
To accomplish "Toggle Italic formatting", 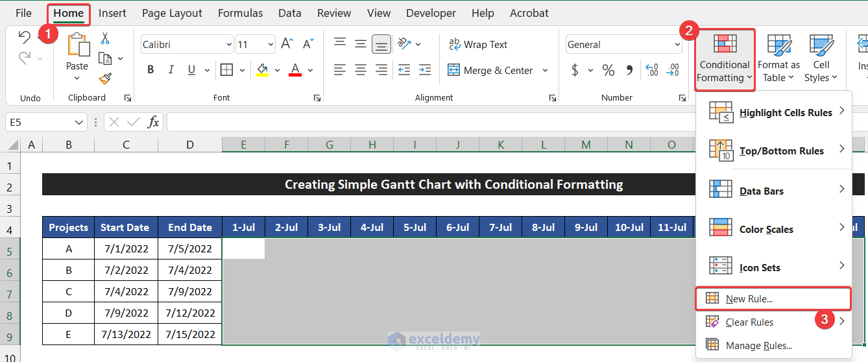I will point(171,70).
